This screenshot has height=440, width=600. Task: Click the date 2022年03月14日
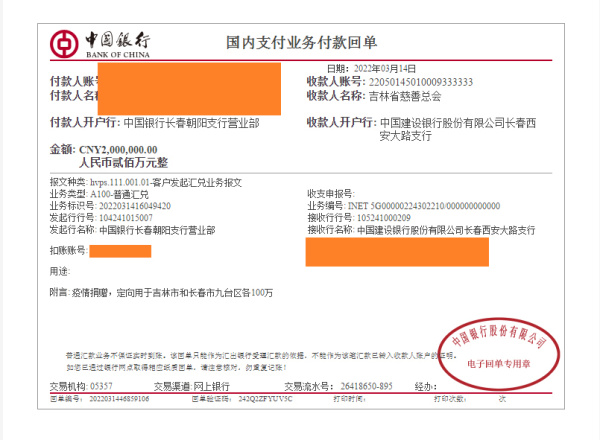(x=385, y=68)
